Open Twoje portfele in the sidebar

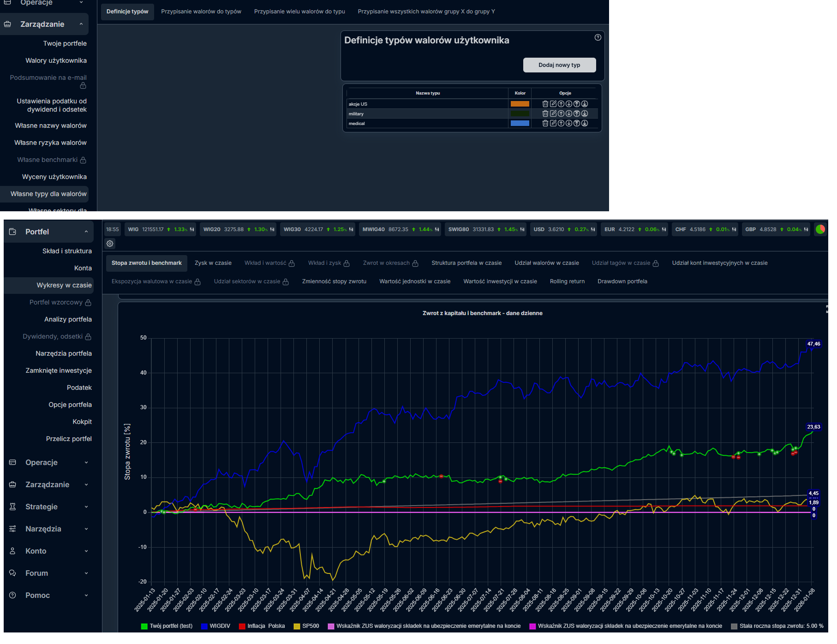click(x=65, y=43)
